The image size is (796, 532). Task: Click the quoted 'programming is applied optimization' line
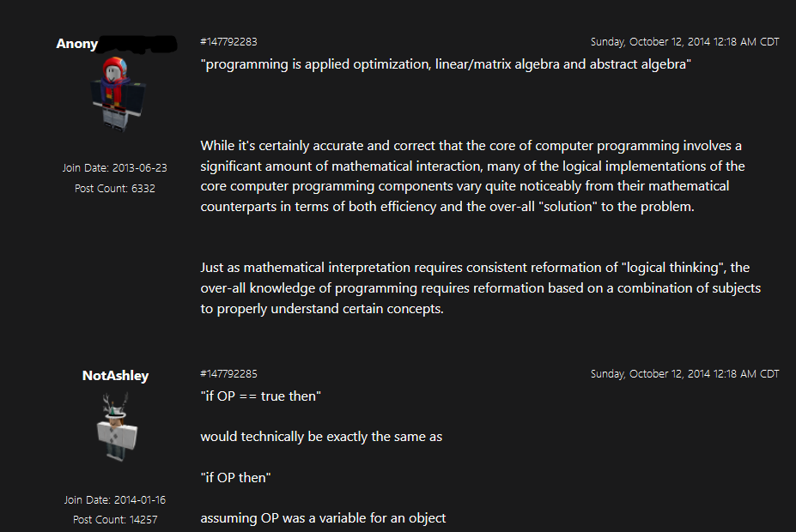(446, 64)
